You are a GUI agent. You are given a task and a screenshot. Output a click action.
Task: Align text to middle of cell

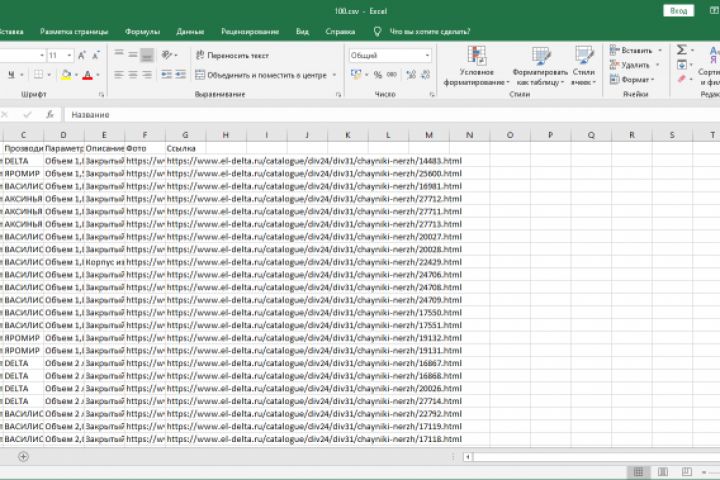(x=133, y=55)
